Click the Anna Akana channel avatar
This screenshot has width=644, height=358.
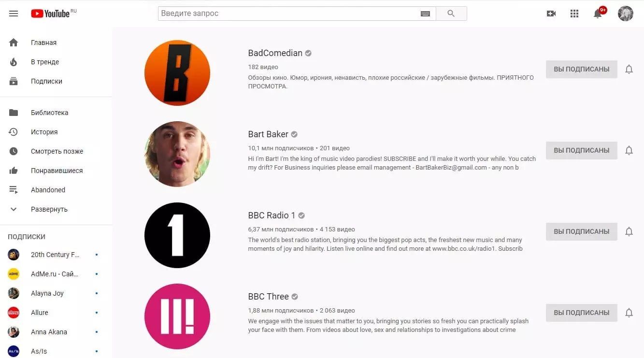pos(14,332)
